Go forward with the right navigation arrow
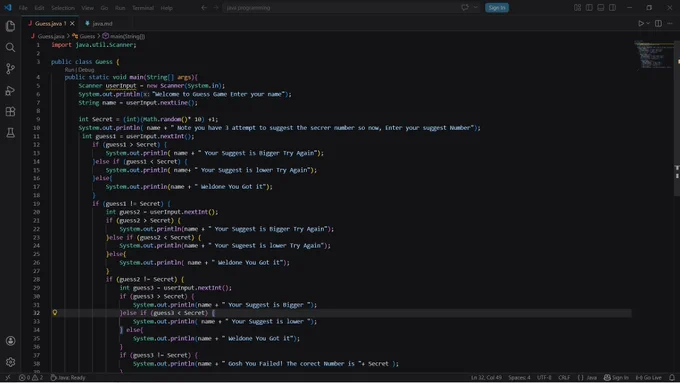 click(216, 7)
